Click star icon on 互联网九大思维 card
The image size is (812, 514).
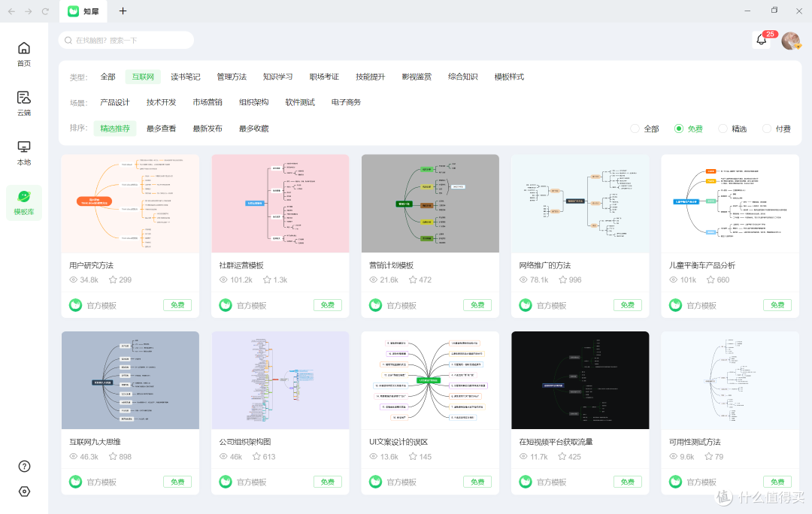(x=112, y=457)
